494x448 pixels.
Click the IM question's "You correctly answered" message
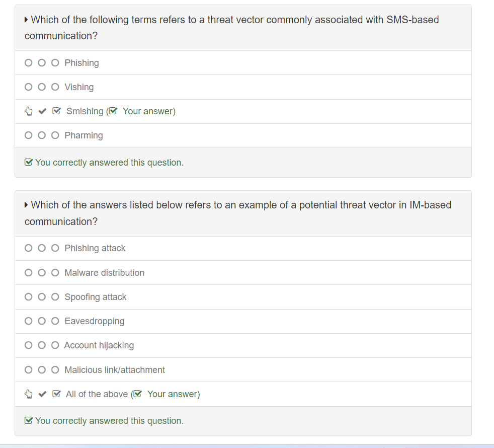(109, 421)
